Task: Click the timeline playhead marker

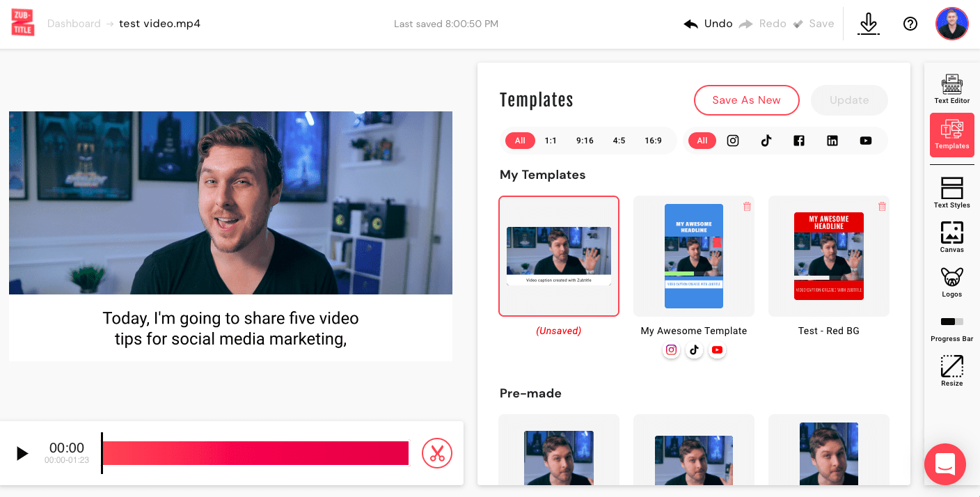Action: coord(102,453)
